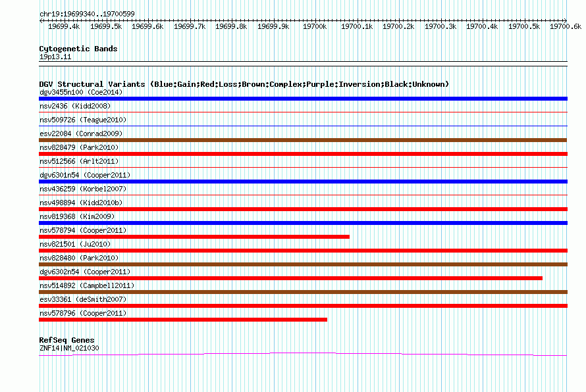Open the nsv436259 (Korbel2007) variant label
Viewport: 586px width, 392px height.
point(83,189)
